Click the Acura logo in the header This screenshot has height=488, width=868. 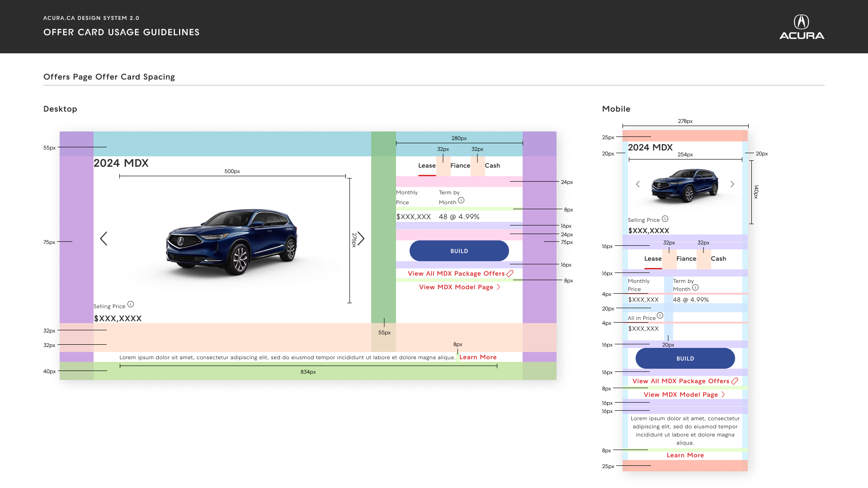802,27
